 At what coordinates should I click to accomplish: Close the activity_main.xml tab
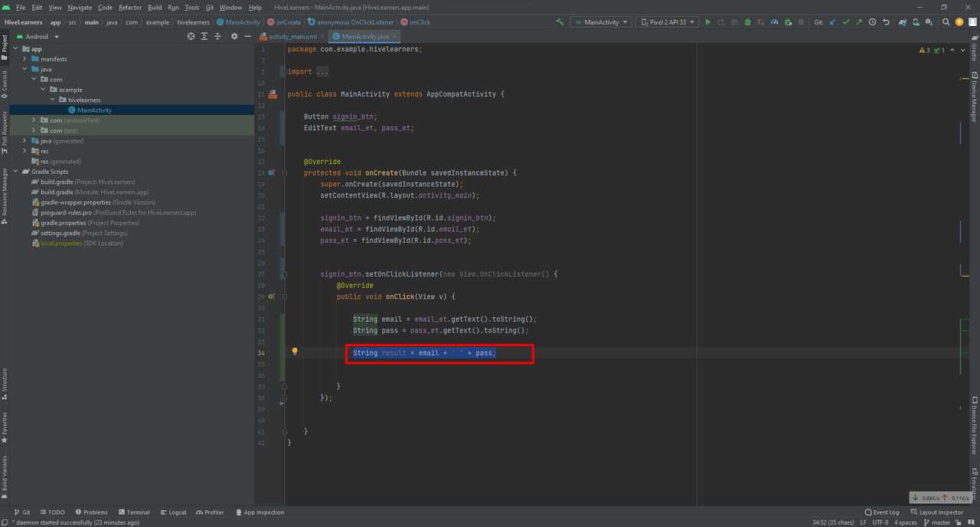(x=323, y=36)
